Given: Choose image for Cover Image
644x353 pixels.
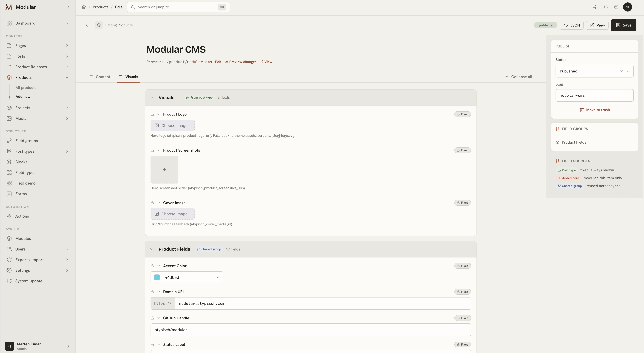Looking at the screenshot, I should click(x=173, y=214).
